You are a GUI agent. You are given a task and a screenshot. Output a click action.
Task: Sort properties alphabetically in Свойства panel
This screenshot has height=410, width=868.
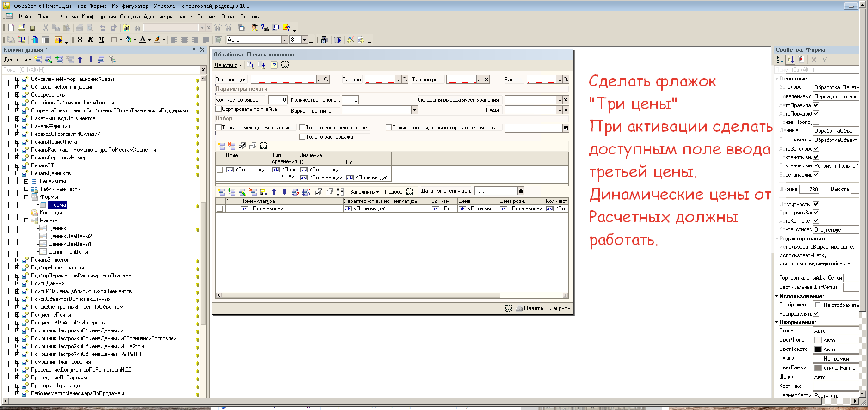pyautogui.click(x=780, y=60)
